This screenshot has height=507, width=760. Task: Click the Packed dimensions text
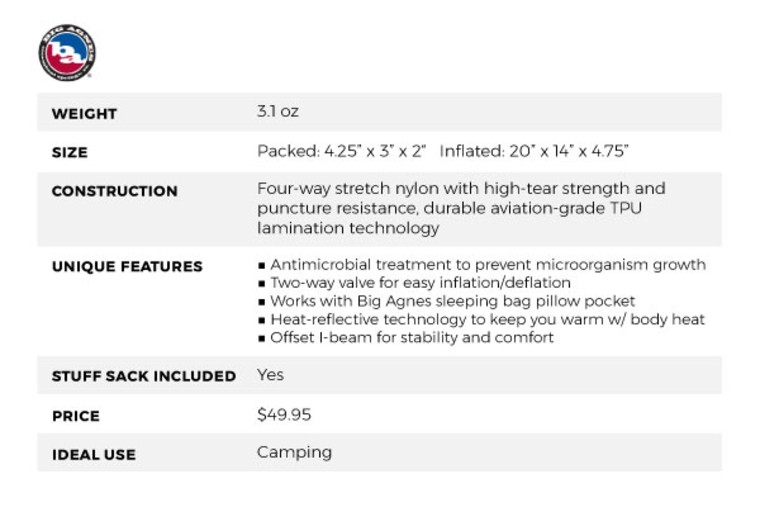coord(341,151)
